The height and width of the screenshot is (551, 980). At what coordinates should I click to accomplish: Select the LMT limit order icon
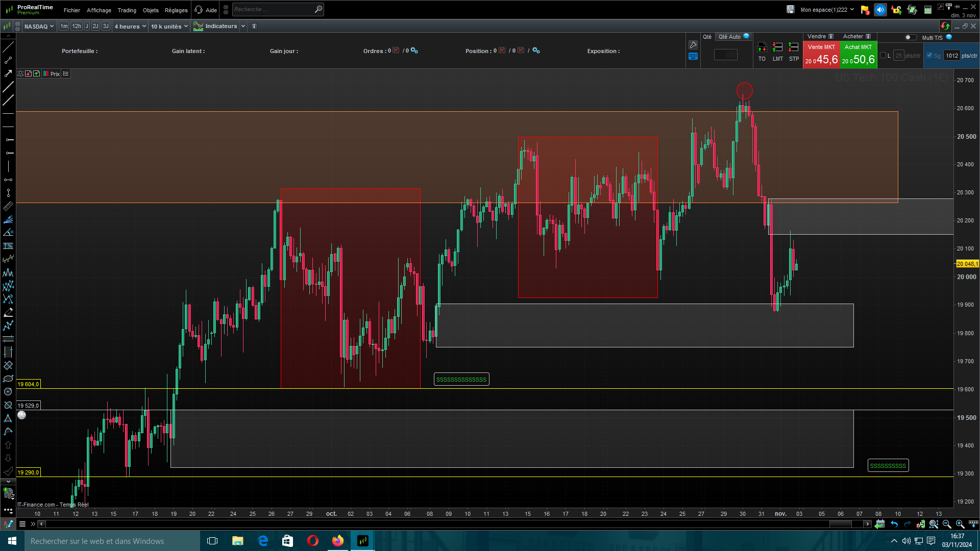[777, 48]
